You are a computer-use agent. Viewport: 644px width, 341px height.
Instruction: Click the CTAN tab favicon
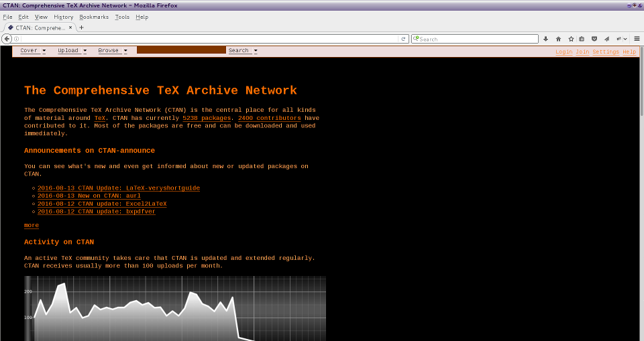(x=11, y=27)
